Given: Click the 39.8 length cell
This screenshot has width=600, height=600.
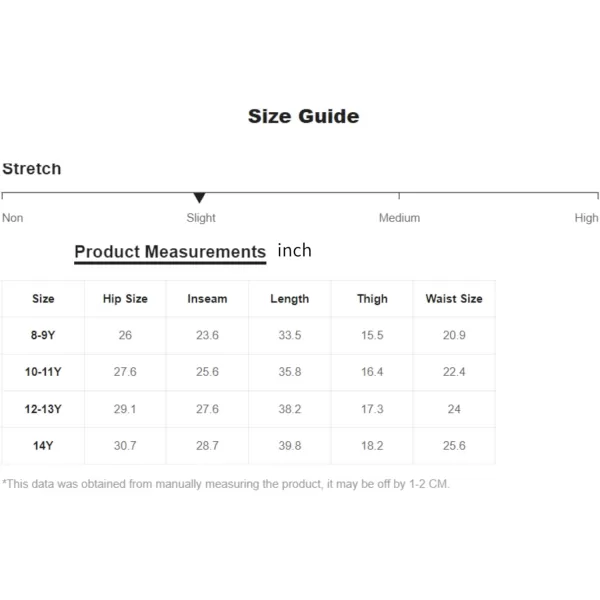Looking at the screenshot, I should click(x=290, y=446).
